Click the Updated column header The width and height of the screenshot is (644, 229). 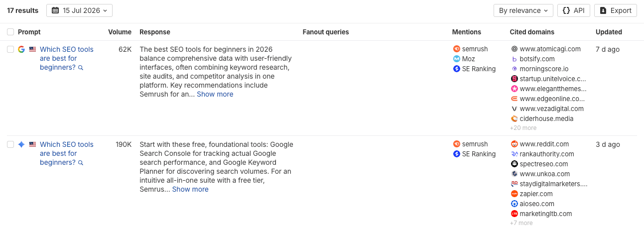[x=609, y=32]
